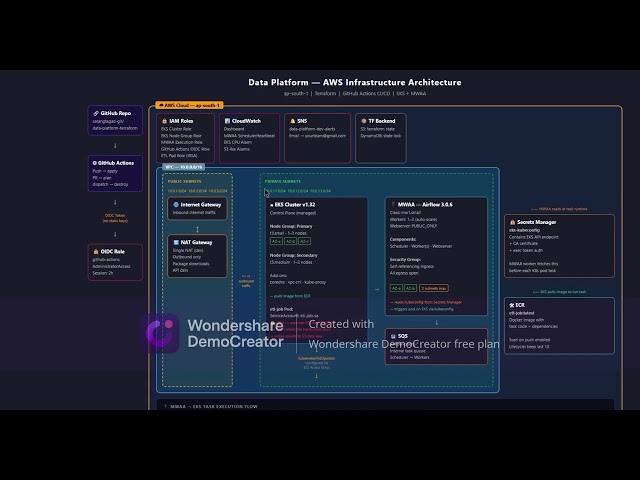The width and height of the screenshot is (640, 480).
Task: Click 'ETL Pod Role (IRSA)' text
Action: 179,156
